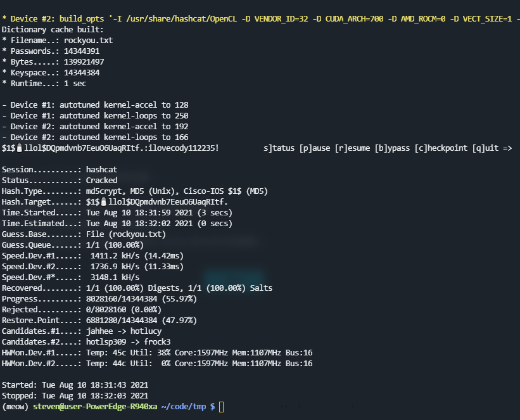Click the (meow) environment label in the prompt

[15, 407]
